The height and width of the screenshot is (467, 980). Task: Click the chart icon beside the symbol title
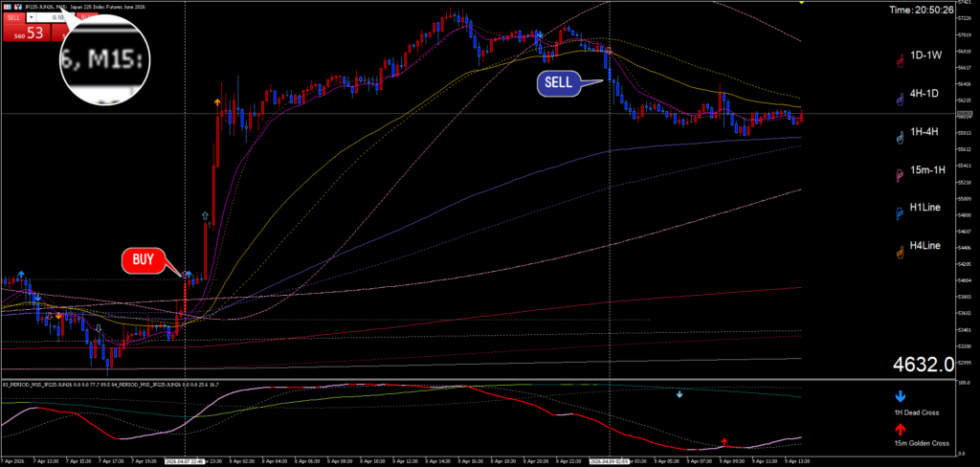[x=19, y=6]
